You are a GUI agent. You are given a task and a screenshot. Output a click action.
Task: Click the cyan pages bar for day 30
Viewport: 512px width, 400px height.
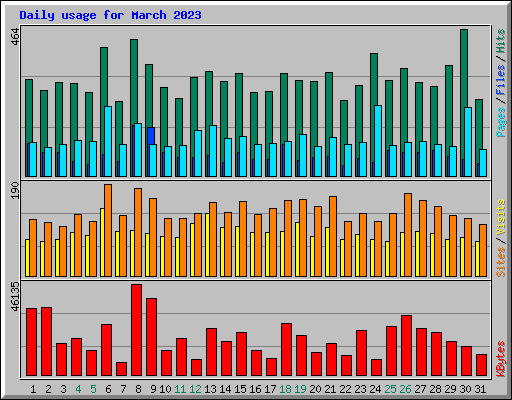click(468, 142)
